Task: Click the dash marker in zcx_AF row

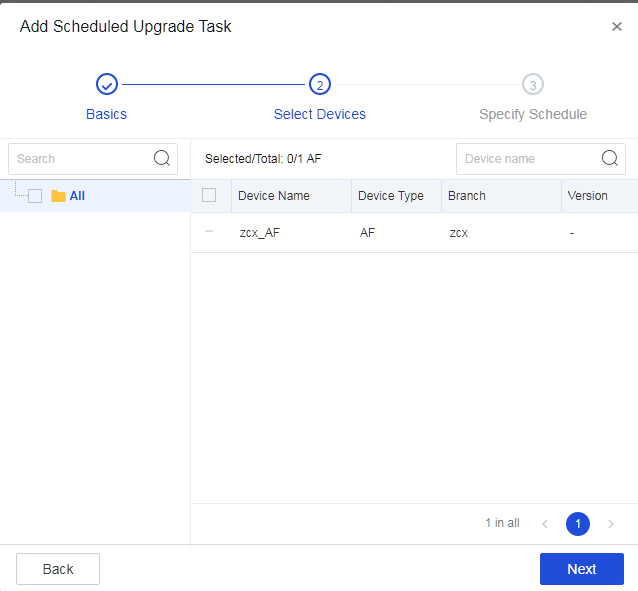Action: click(209, 232)
